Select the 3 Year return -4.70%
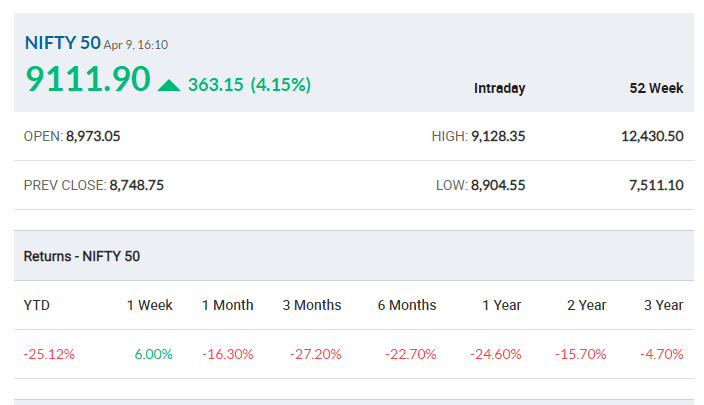 662,354
